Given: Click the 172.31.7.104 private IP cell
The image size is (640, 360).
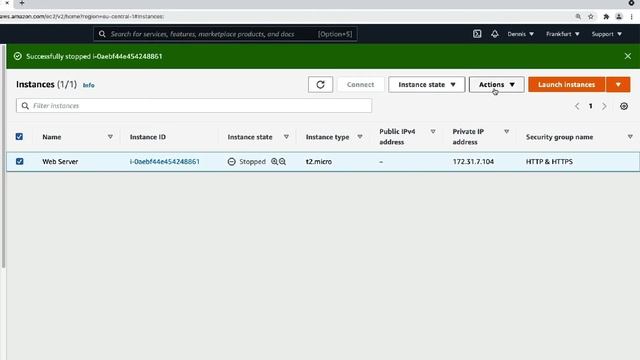Looking at the screenshot, I should coord(473,162).
